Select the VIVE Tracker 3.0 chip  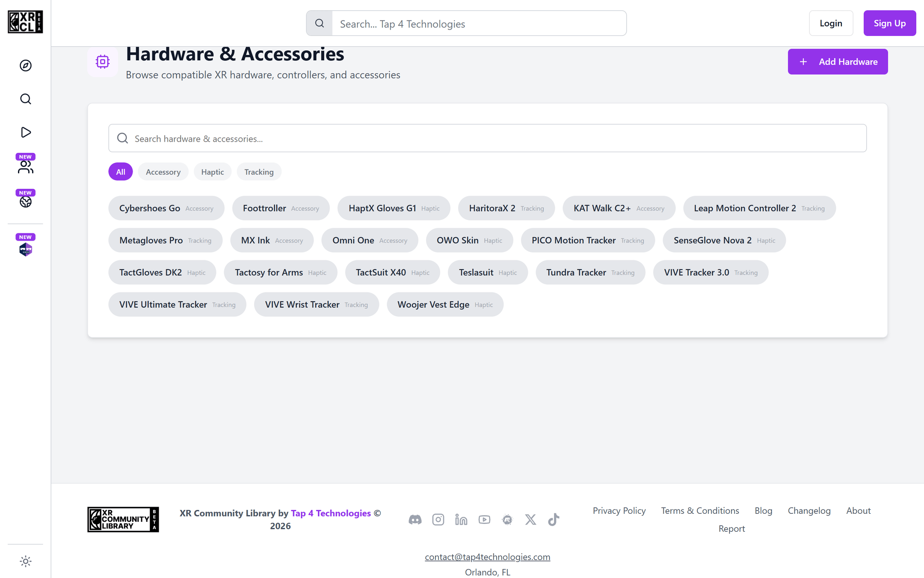[711, 272]
